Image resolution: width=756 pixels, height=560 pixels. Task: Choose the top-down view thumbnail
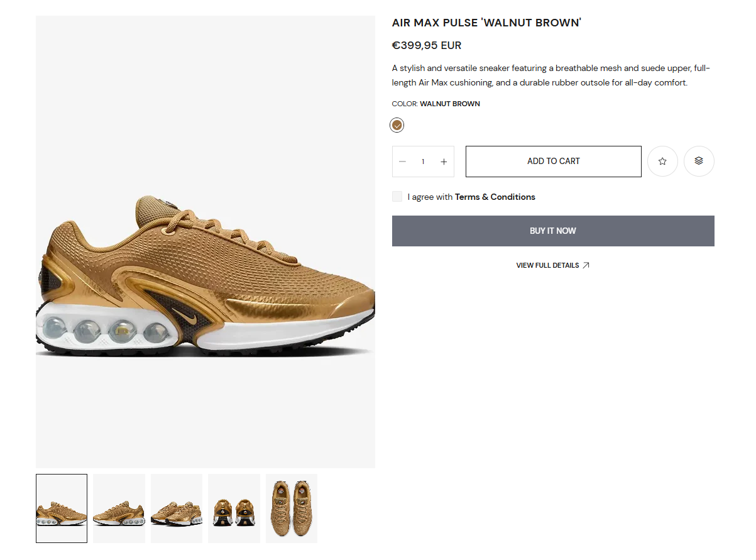click(292, 508)
